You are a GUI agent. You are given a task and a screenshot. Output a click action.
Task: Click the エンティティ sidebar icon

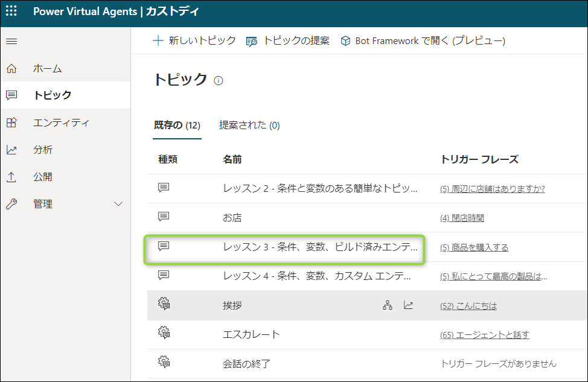point(11,123)
